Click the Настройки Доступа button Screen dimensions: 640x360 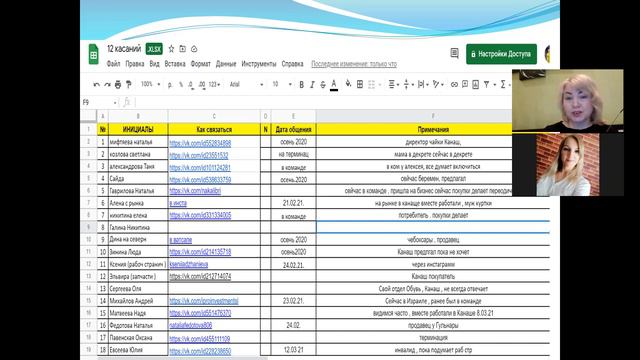(502, 54)
